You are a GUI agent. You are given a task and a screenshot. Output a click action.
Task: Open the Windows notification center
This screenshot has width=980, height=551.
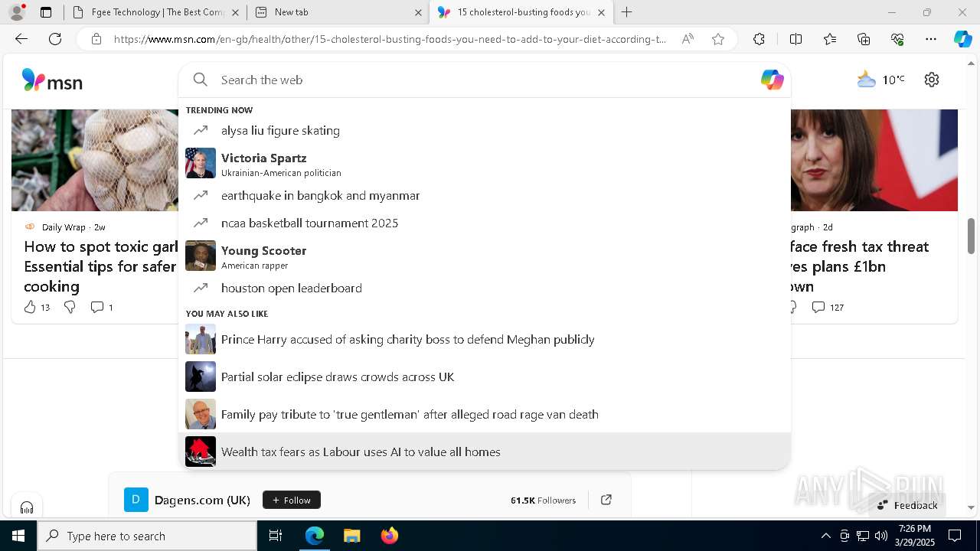[955, 536]
